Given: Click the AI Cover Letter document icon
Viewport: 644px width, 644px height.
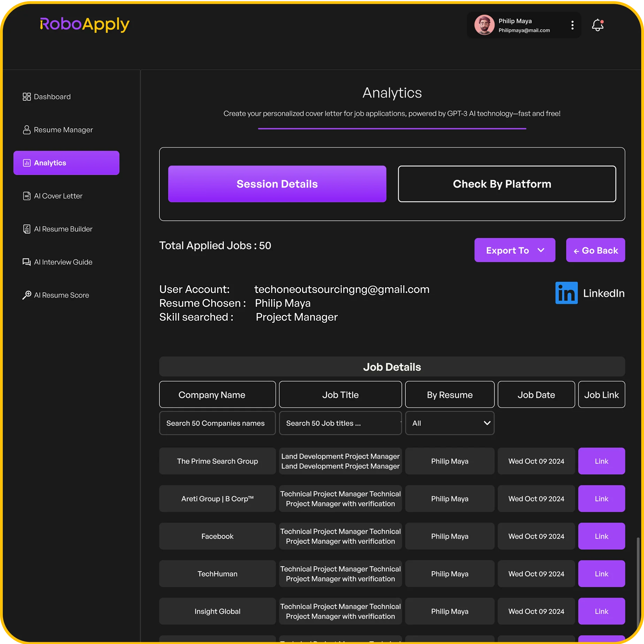Looking at the screenshot, I should 26,196.
